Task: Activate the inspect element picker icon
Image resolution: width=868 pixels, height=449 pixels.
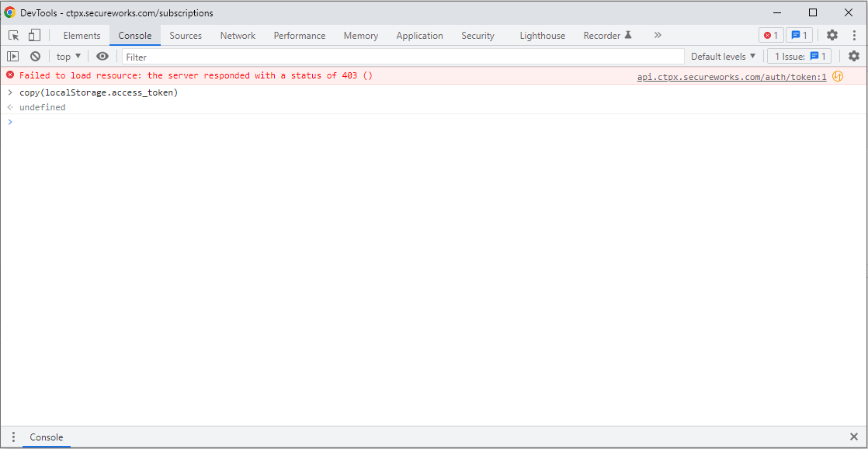Action: pos(14,36)
